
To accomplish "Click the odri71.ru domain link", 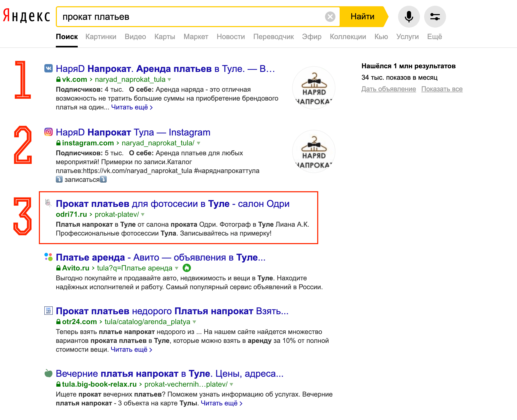I will coord(71,214).
